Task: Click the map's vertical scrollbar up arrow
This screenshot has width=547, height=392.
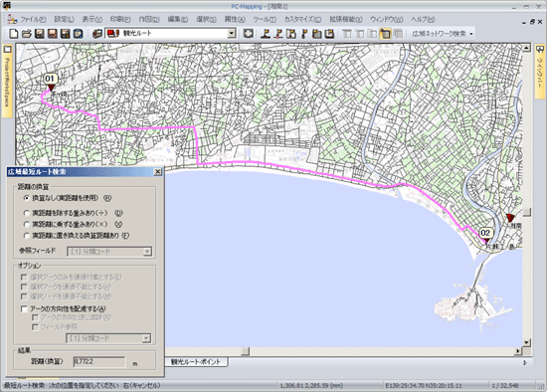Action: click(x=526, y=48)
